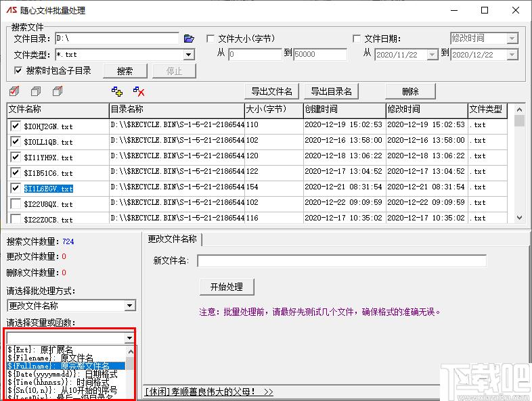Check the $I22U8QX.txt row checkbox
This screenshot has height=401, width=532.
point(16,204)
